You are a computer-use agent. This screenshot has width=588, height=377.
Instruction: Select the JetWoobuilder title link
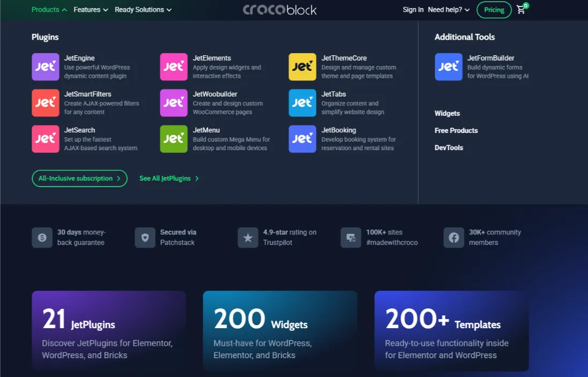(x=215, y=94)
